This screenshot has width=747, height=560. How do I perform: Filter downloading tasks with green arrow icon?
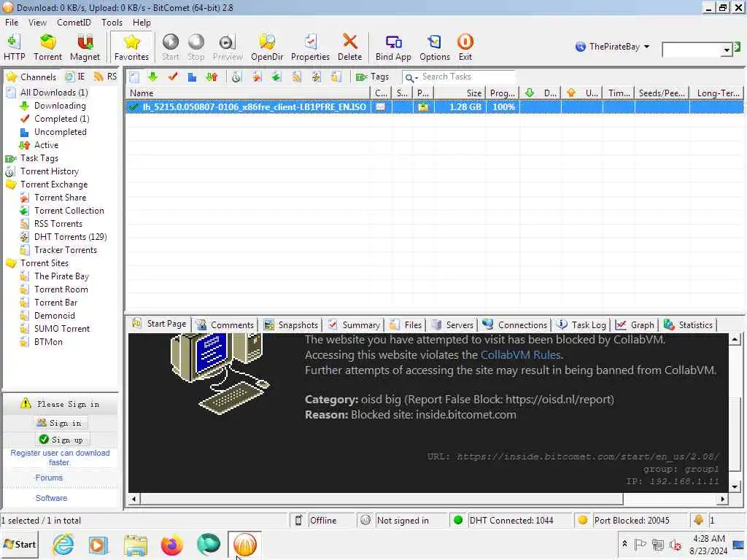pyautogui.click(x=152, y=77)
